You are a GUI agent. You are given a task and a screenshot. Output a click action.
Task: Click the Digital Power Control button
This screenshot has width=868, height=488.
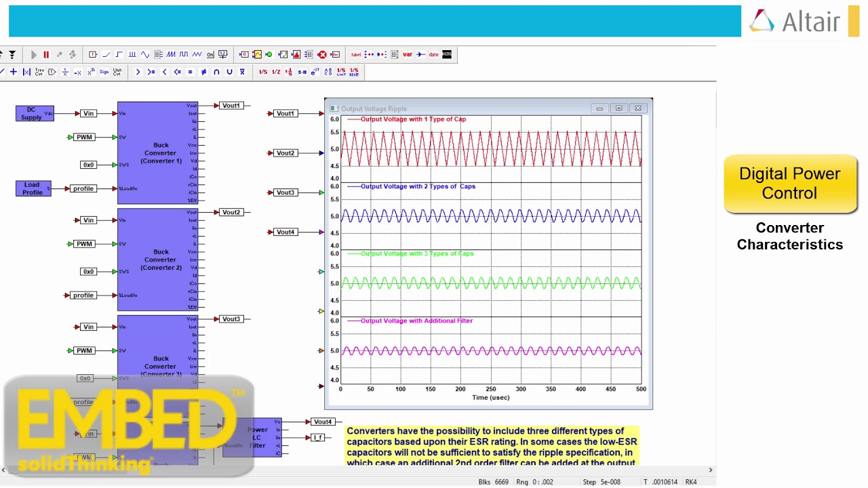(790, 184)
